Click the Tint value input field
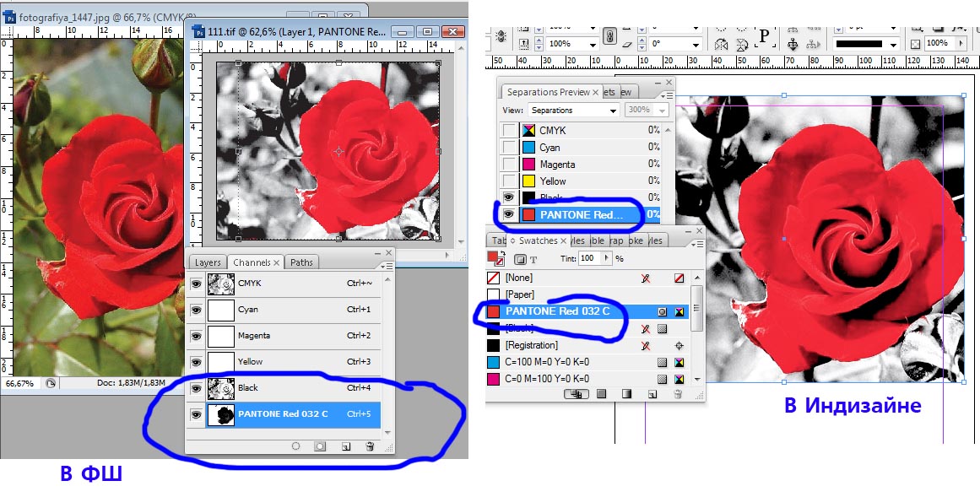The height and width of the screenshot is (497, 980). (588, 258)
